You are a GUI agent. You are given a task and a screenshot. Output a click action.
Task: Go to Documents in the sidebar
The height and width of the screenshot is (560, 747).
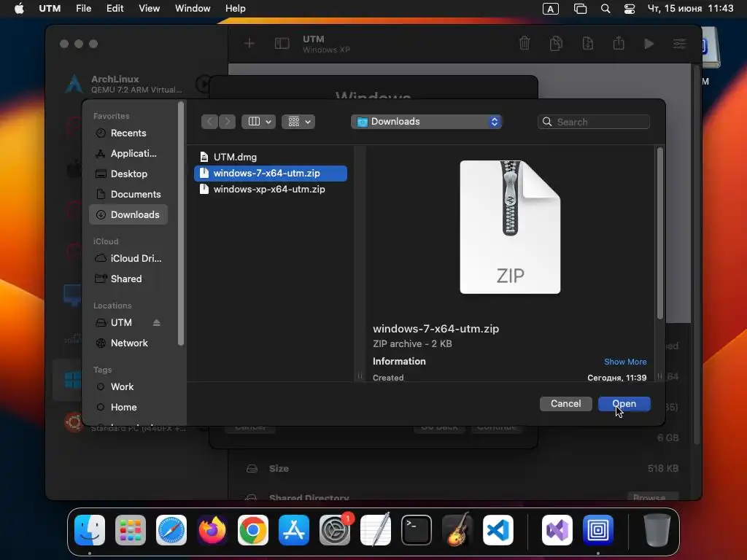tap(128, 195)
